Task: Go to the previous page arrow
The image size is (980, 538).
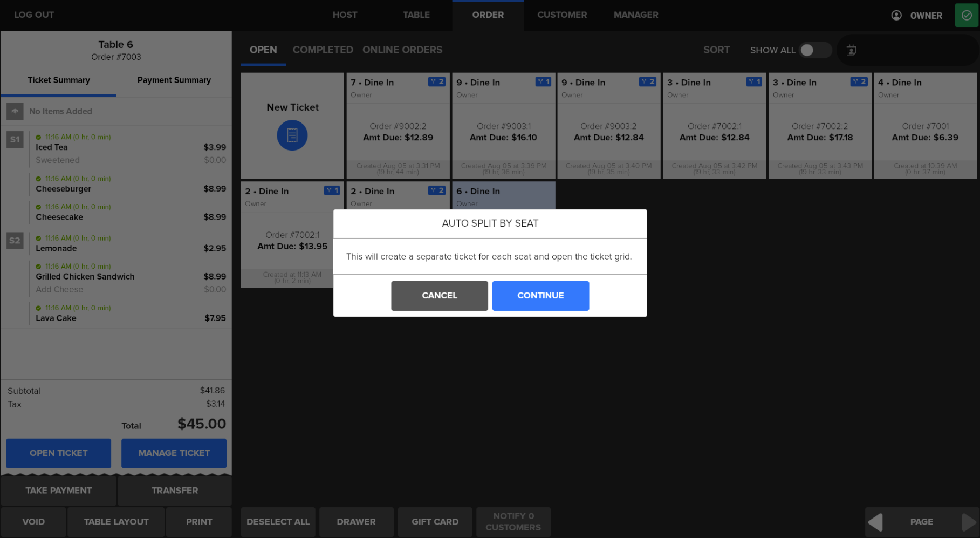Action: pos(876,522)
